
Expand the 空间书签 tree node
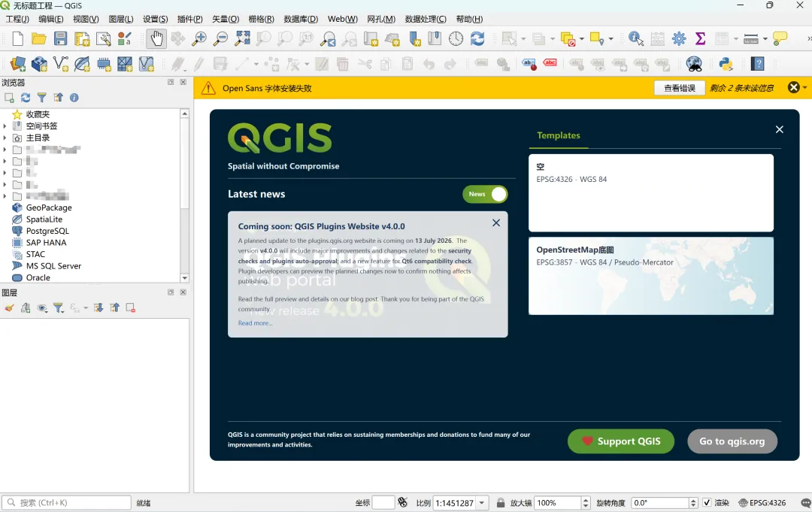[x=5, y=126]
